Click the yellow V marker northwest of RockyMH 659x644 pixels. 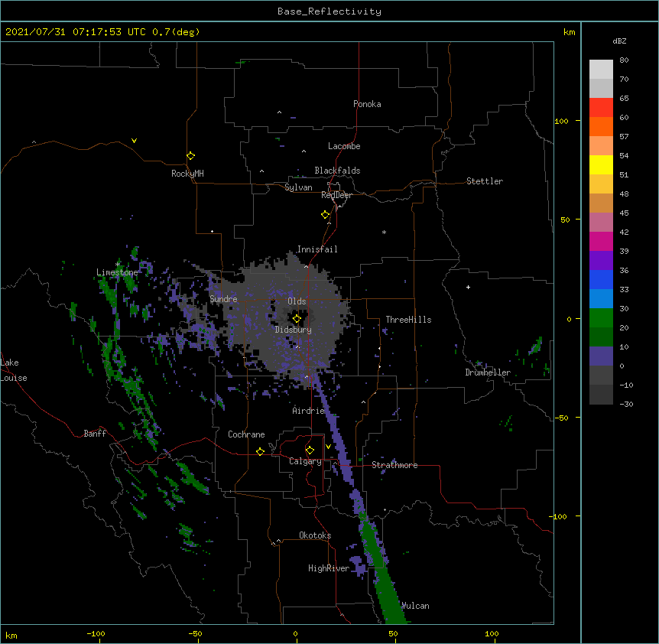[134, 141]
